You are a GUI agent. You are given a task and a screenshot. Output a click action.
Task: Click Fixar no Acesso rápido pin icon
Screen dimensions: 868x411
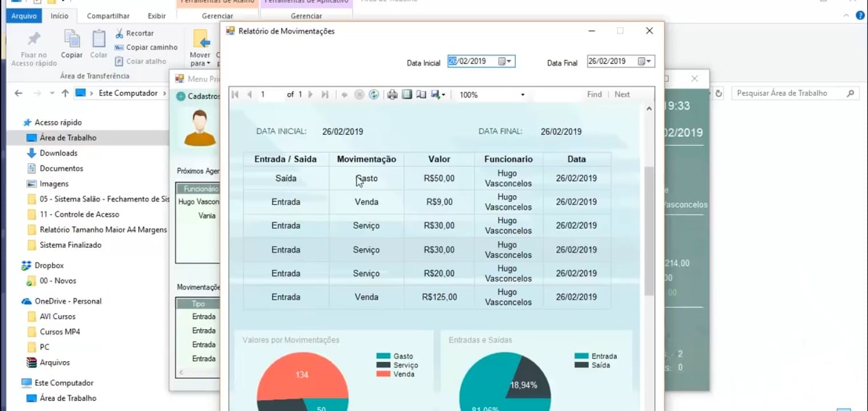[x=34, y=39]
